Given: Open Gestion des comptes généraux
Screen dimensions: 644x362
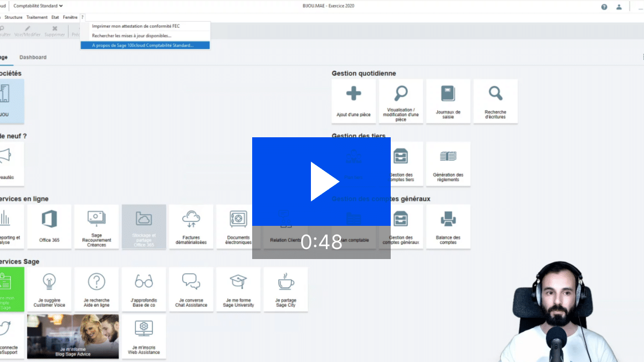Looking at the screenshot, I should 401,227.
